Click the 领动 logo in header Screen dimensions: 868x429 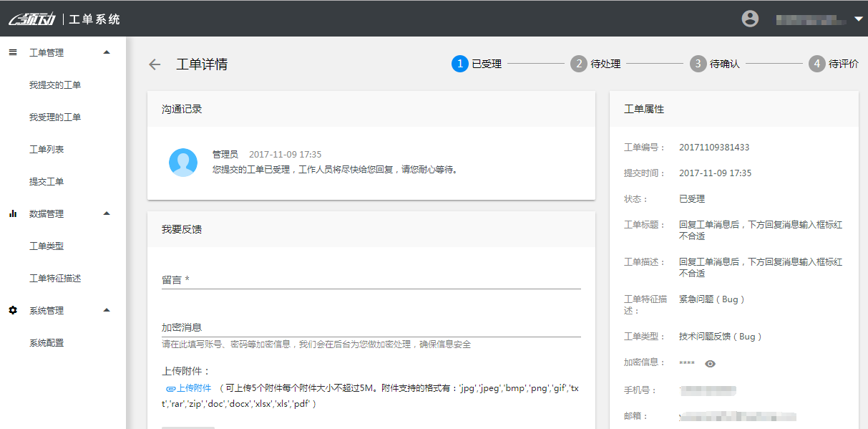click(x=34, y=19)
